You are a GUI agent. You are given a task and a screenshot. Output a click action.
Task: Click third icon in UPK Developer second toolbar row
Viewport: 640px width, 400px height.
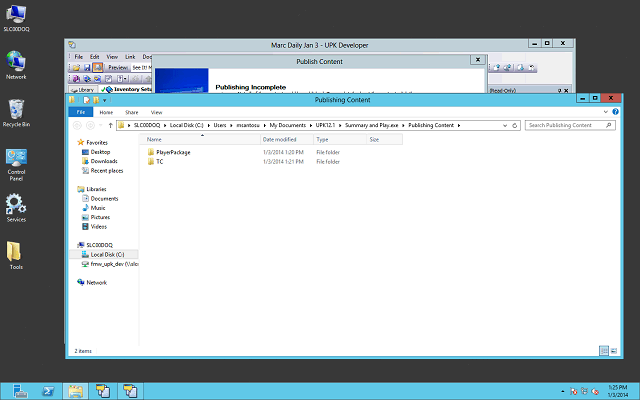tap(98, 78)
